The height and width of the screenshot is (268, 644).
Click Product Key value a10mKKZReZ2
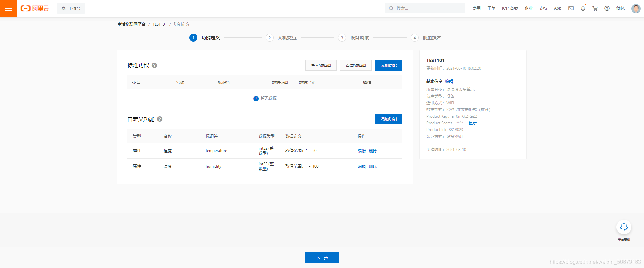(x=464, y=116)
